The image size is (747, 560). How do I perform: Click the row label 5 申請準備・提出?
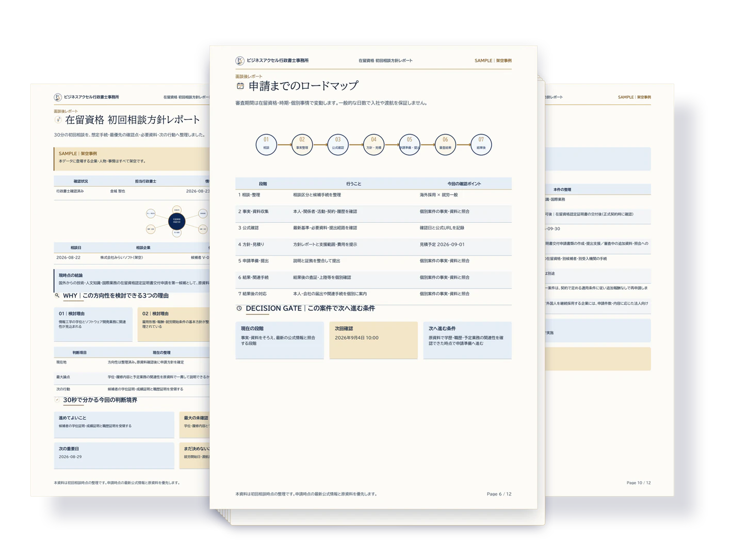pos(253,261)
